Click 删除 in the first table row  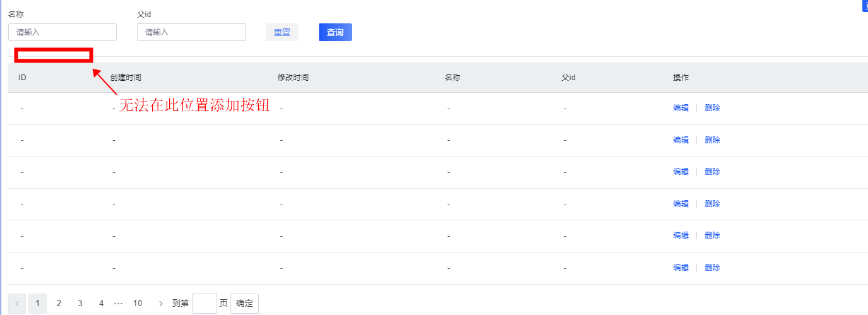(x=712, y=108)
